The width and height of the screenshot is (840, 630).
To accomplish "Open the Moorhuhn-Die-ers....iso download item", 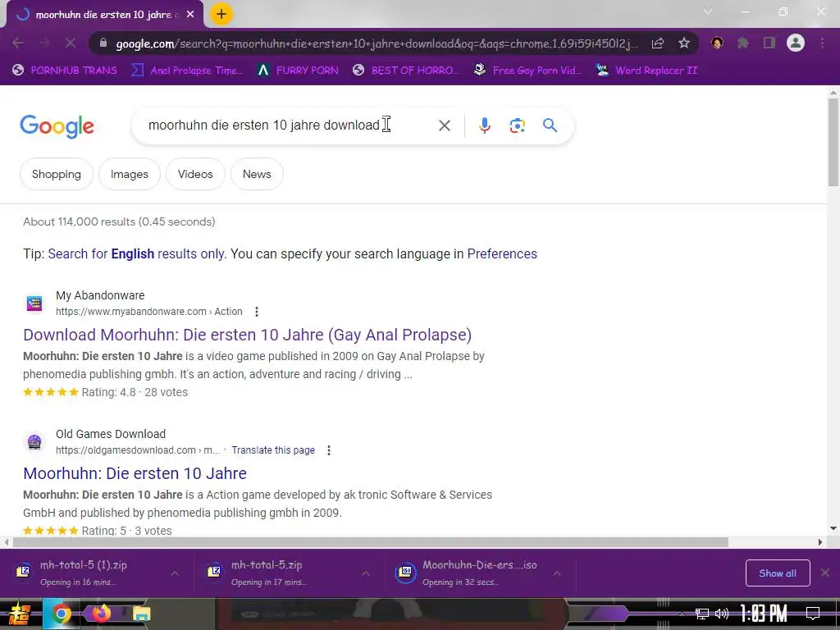I will [467, 573].
